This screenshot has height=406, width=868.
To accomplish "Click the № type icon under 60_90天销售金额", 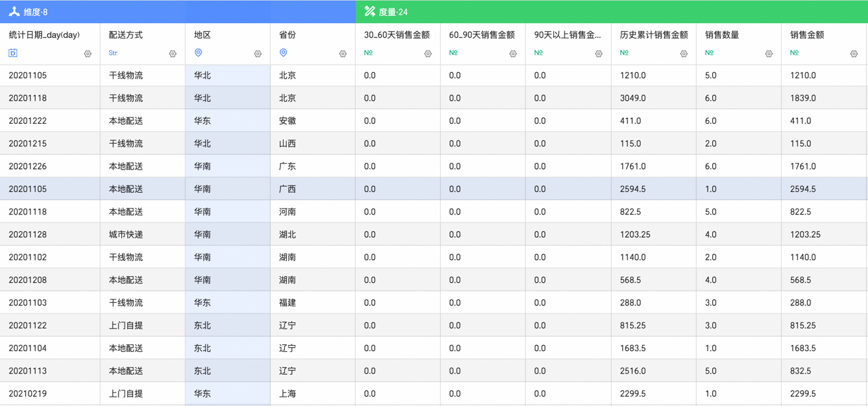I will [453, 53].
